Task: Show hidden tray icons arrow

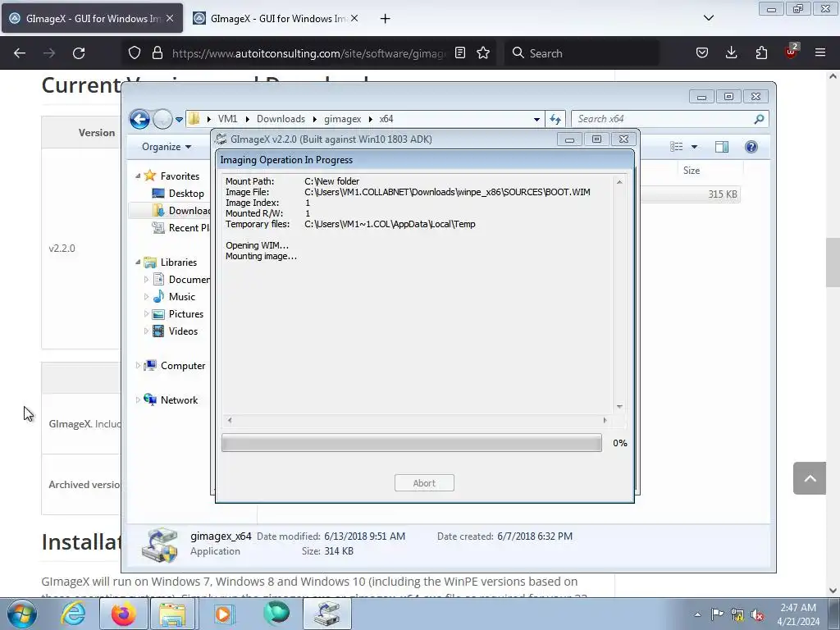Action: pyautogui.click(x=697, y=614)
